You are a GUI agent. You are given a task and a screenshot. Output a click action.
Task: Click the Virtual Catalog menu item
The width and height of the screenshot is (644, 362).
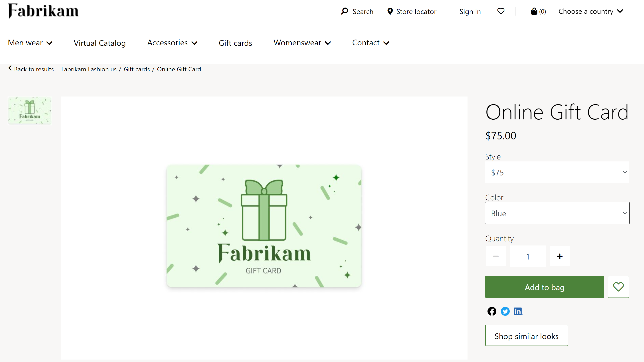pyautogui.click(x=99, y=42)
